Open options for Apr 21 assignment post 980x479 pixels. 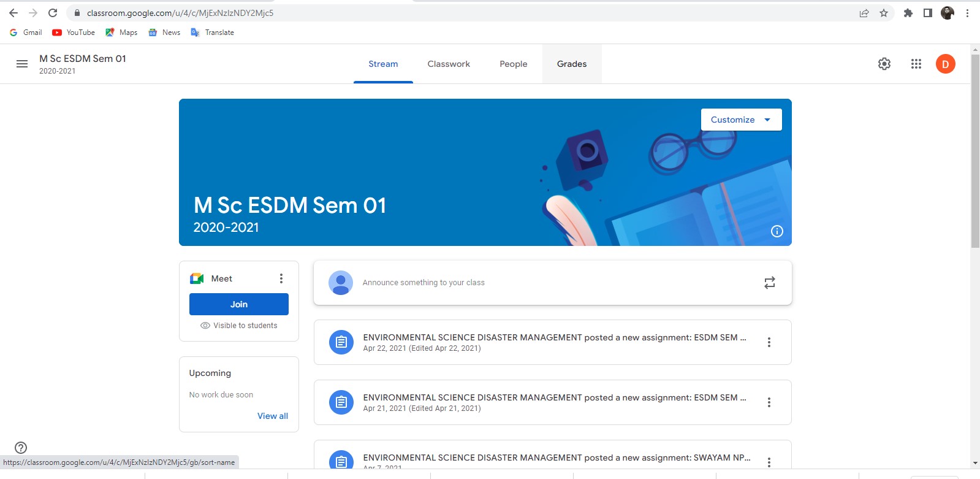[769, 402]
